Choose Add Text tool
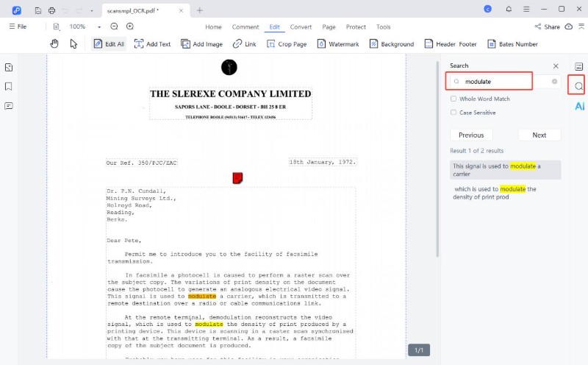 click(x=152, y=44)
